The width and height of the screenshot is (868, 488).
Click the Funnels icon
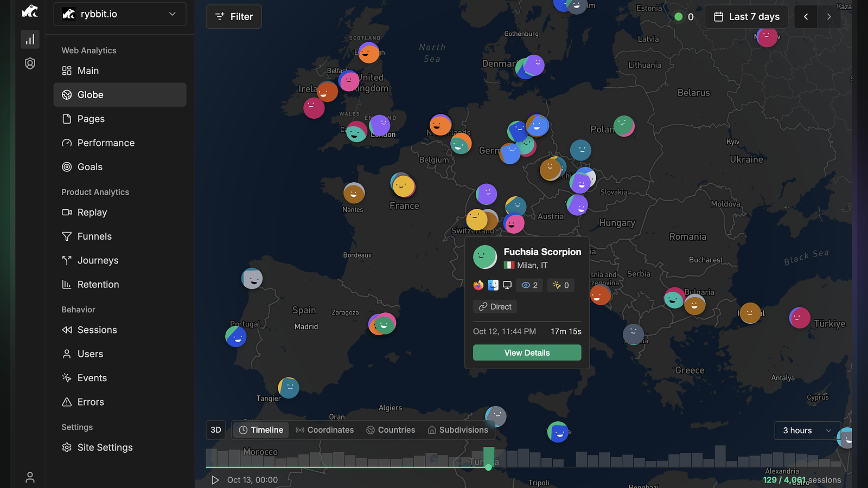tap(67, 236)
